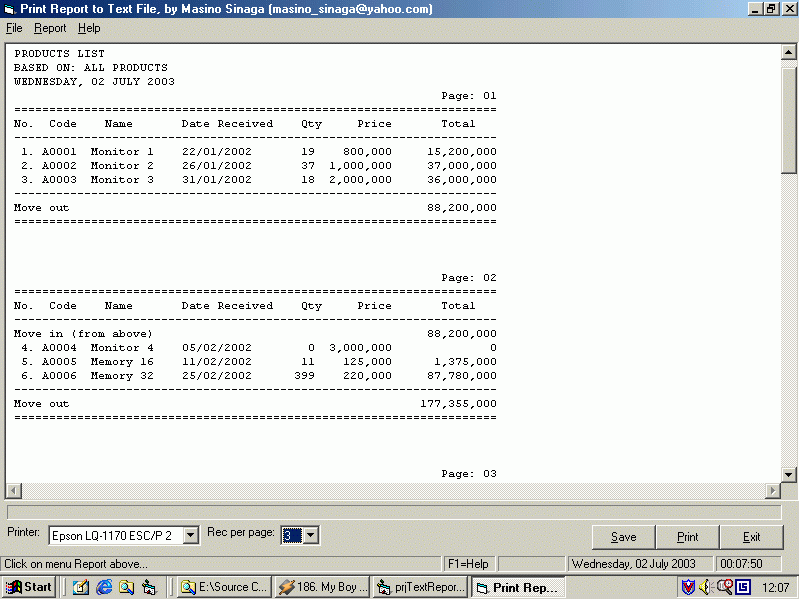Click the 'PRODUCTS LIST' heading text
The image size is (799, 599).
pyautogui.click(x=59, y=53)
